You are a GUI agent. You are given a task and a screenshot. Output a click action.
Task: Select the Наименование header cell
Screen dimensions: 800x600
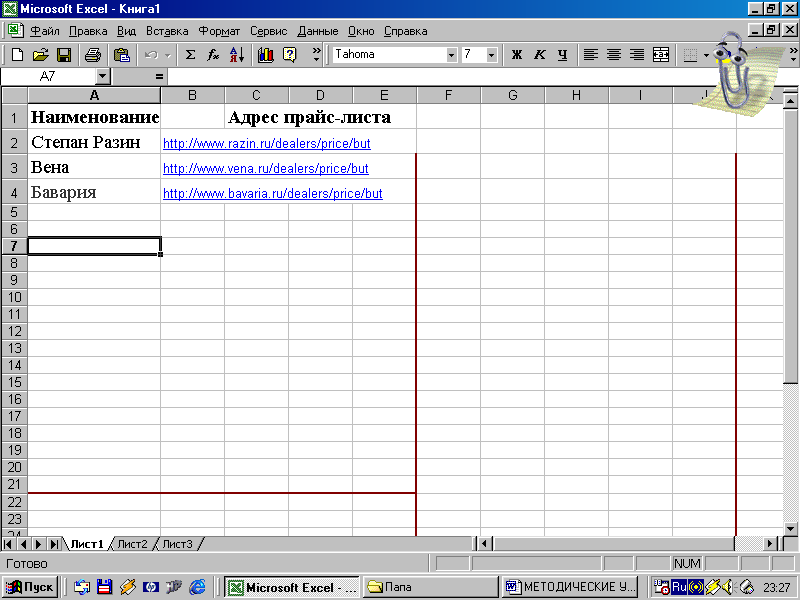coord(94,117)
